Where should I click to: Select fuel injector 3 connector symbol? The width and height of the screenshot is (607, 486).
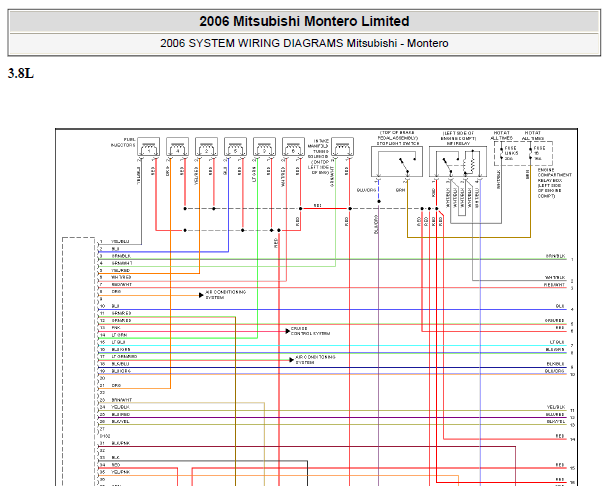click(264, 147)
